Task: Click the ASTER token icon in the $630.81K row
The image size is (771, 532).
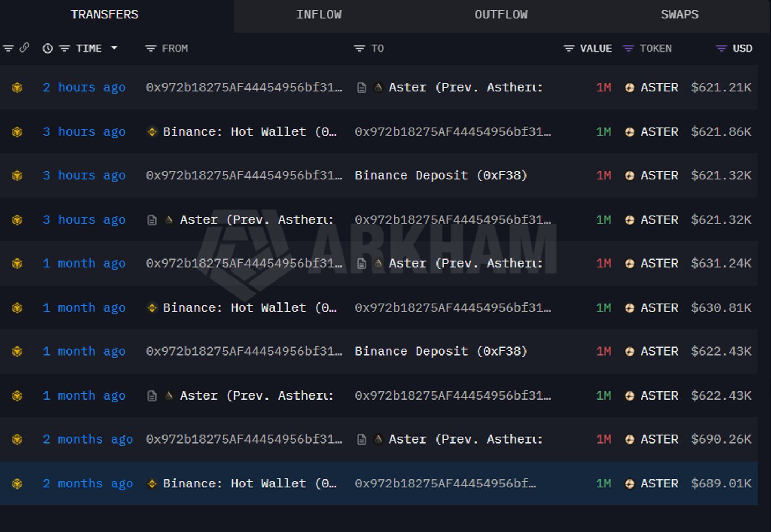Action: (x=629, y=307)
